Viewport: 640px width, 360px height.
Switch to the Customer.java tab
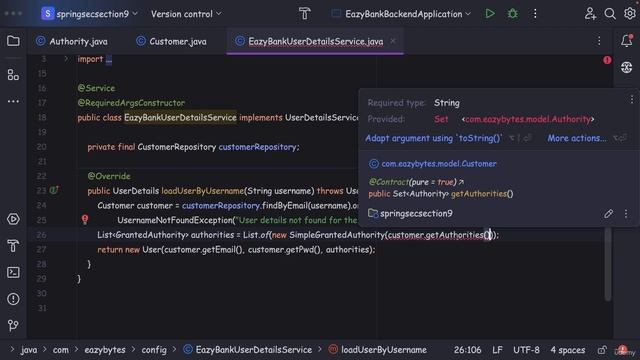[x=171, y=41]
